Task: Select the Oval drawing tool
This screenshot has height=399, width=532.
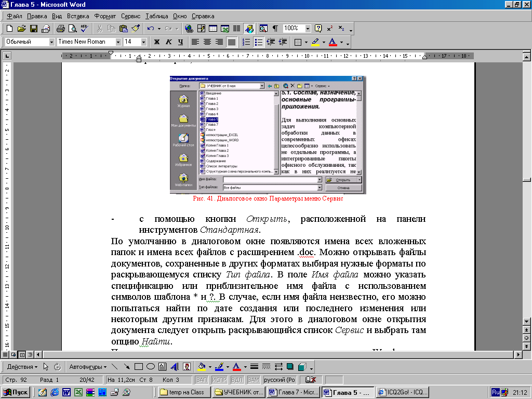Action: (150, 366)
